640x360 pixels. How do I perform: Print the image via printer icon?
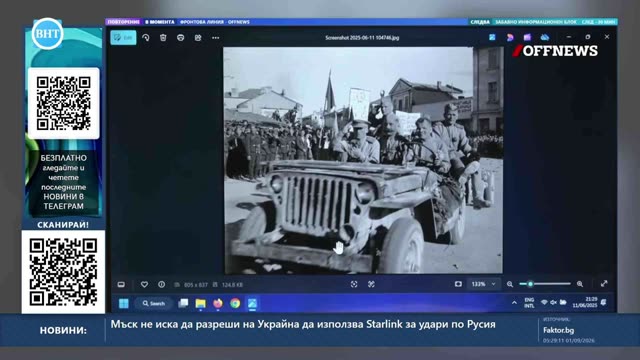click(180, 38)
